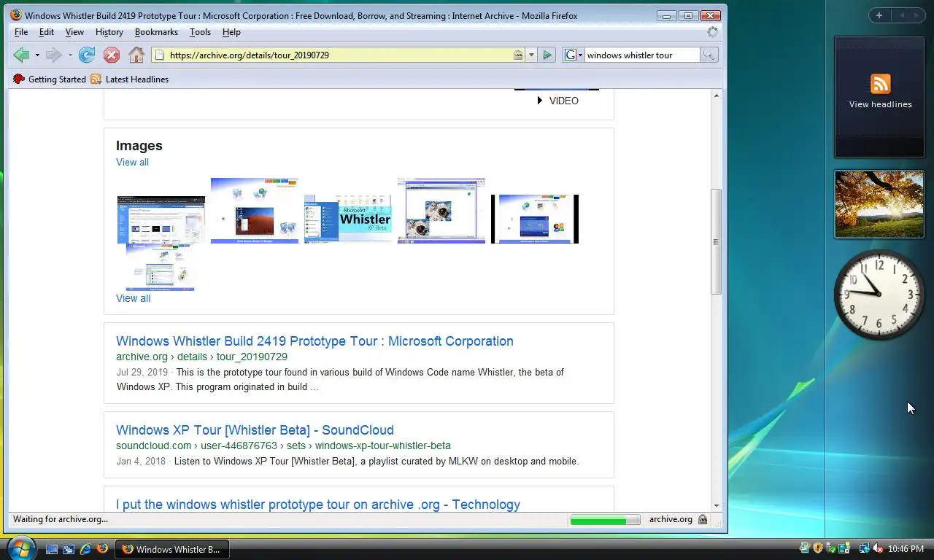Stop loading the page with the red X
The height and width of the screenshot is (560, 934).
111,55
